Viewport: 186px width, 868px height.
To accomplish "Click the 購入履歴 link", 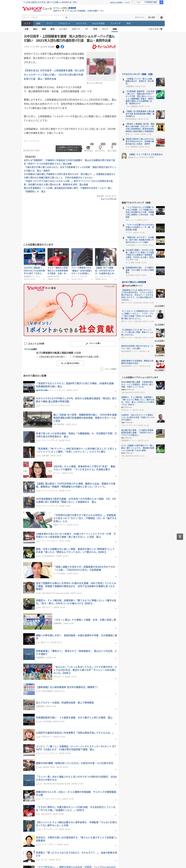I will [x=152, y=18].
